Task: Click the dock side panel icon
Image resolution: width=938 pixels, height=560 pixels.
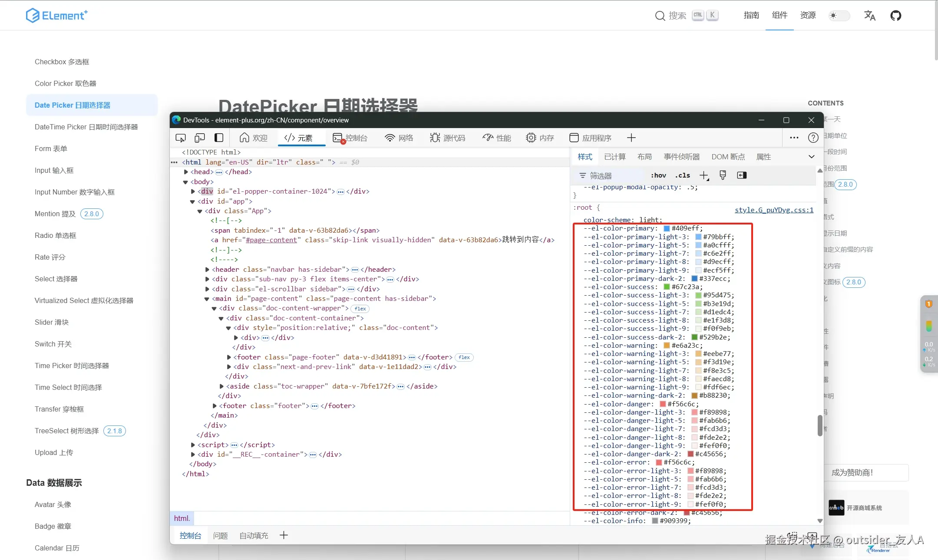Action: coord(219,138)
